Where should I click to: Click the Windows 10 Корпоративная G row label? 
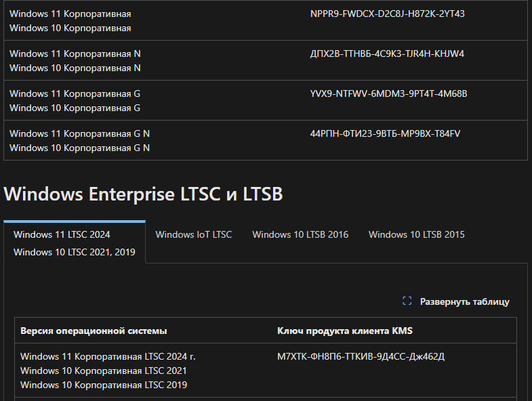coord(75,108)
